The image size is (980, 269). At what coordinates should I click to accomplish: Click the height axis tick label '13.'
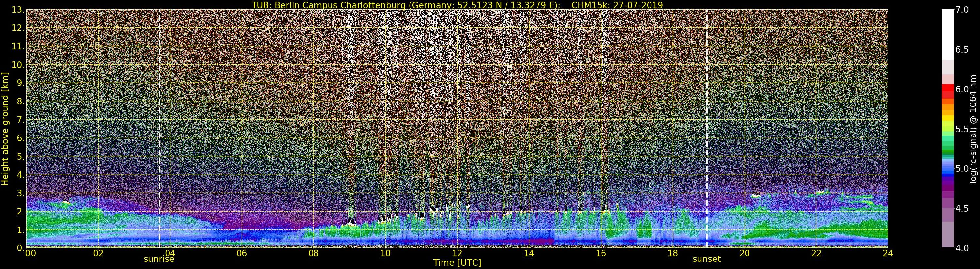[18, 10]
